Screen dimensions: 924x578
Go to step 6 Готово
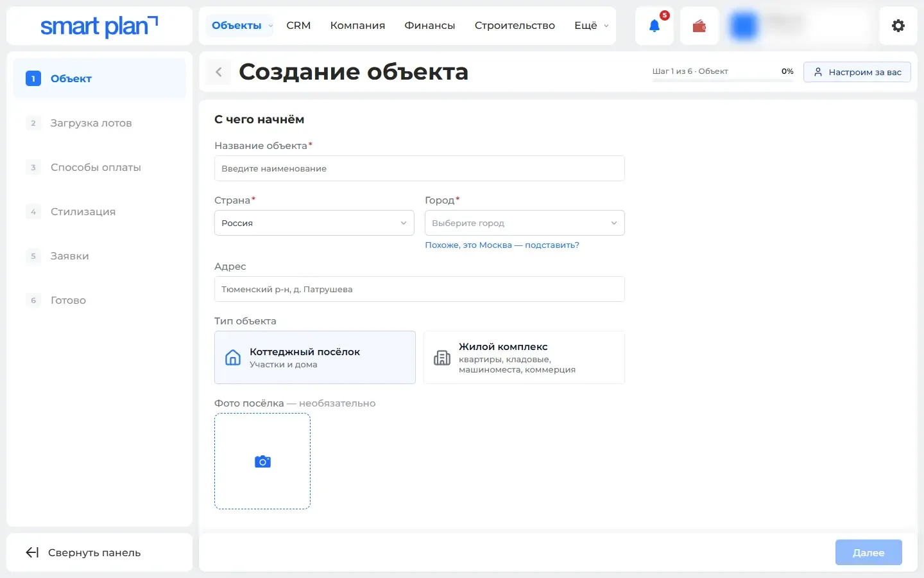(99, 300)
